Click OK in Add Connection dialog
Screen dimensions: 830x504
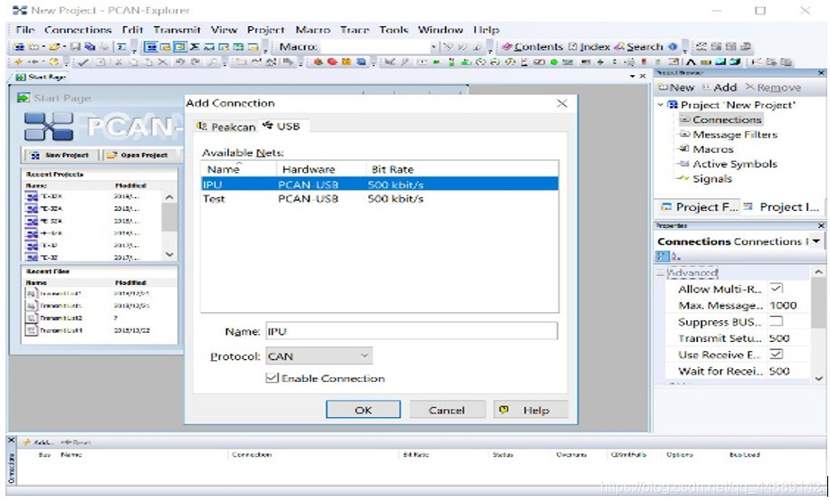(x=363, y=410)
